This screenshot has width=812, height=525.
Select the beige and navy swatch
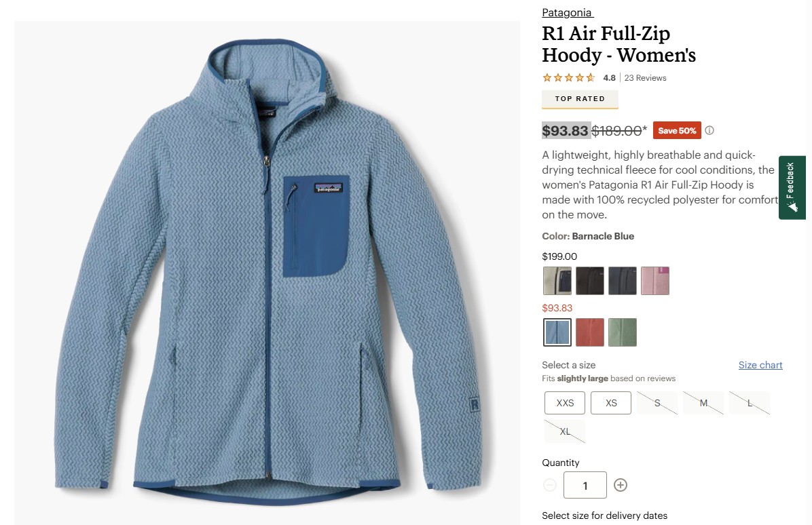[557, 281]
